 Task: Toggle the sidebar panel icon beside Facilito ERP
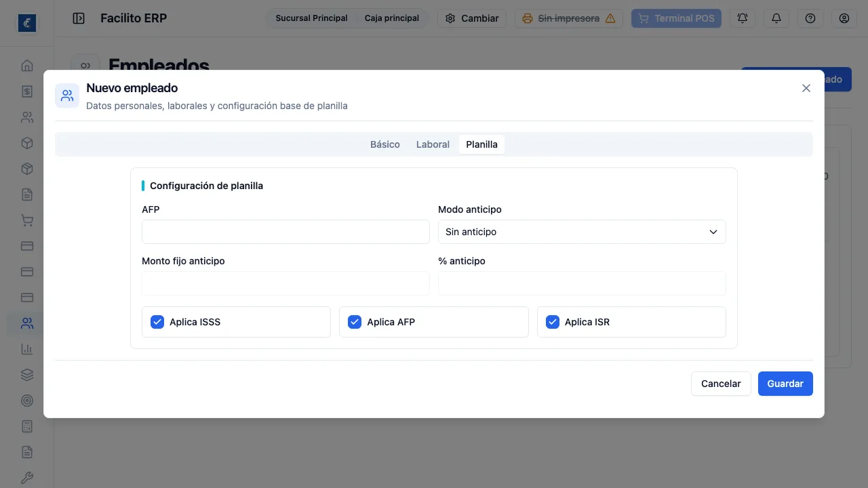click(x=79, y=18)
